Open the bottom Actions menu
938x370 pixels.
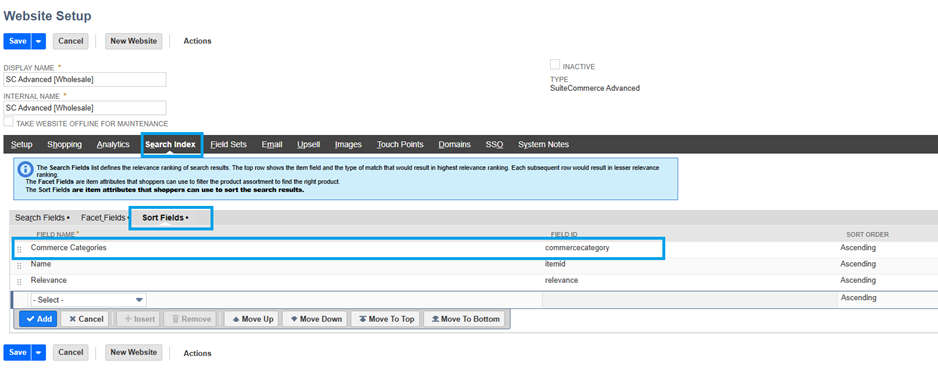tap(197, 353)
